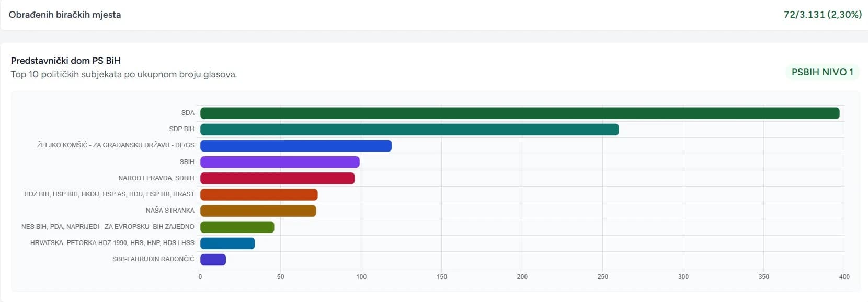Click the 50 tick on the x-axis

[281, 277]
